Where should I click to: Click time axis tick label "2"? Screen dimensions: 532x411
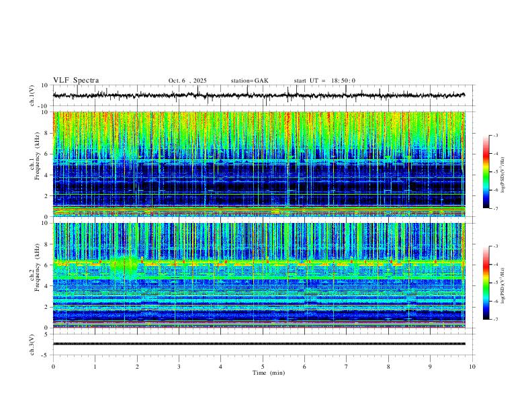[x=137, y=367]
